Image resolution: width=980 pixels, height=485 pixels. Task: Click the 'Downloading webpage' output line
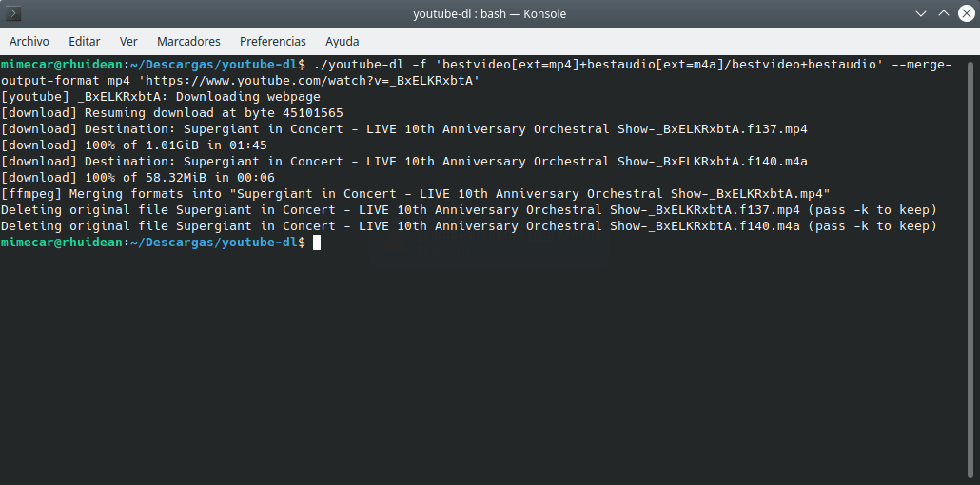point(161,97)
